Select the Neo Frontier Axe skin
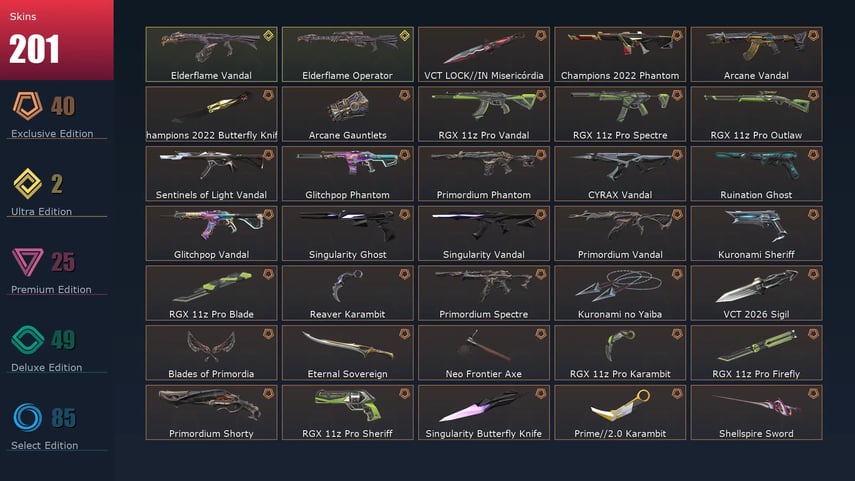This screenshot has height=481, width=855. tap(484, 353)
